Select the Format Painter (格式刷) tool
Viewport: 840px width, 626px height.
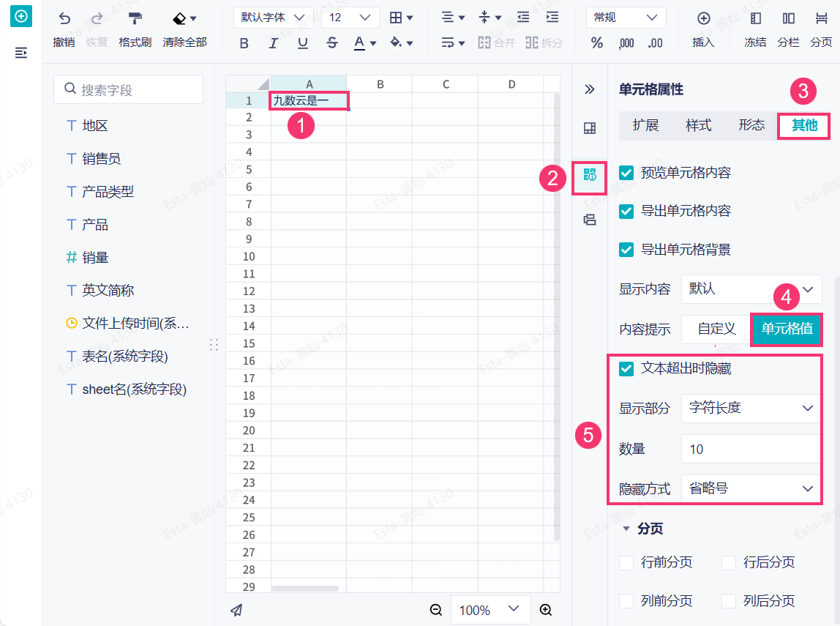click(135, 19)
